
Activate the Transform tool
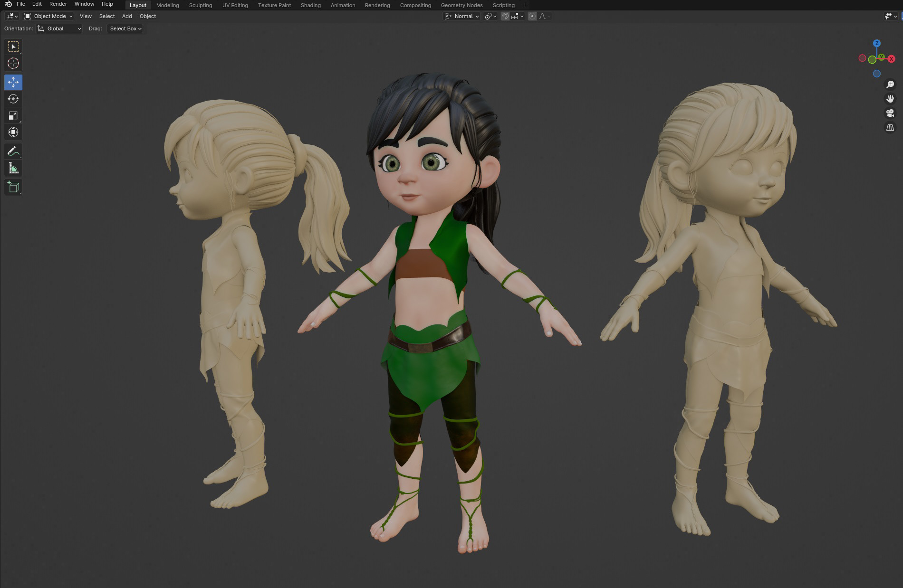click(13, 132)
